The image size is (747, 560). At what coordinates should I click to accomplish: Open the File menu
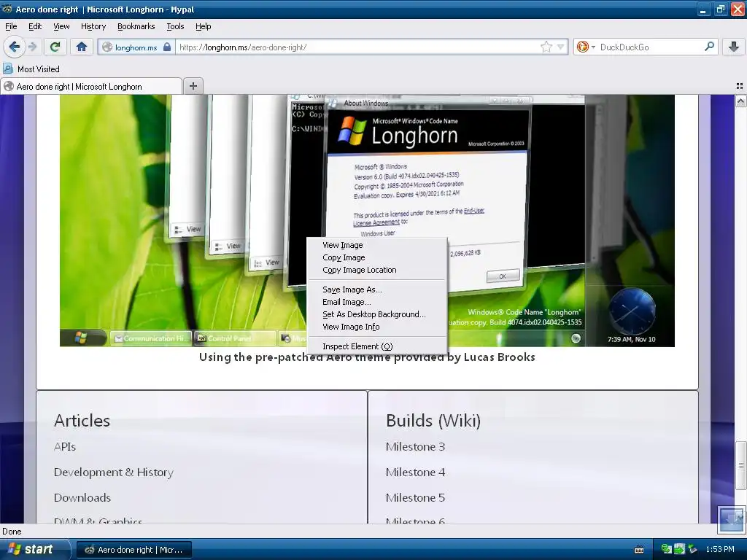[11, 26]
